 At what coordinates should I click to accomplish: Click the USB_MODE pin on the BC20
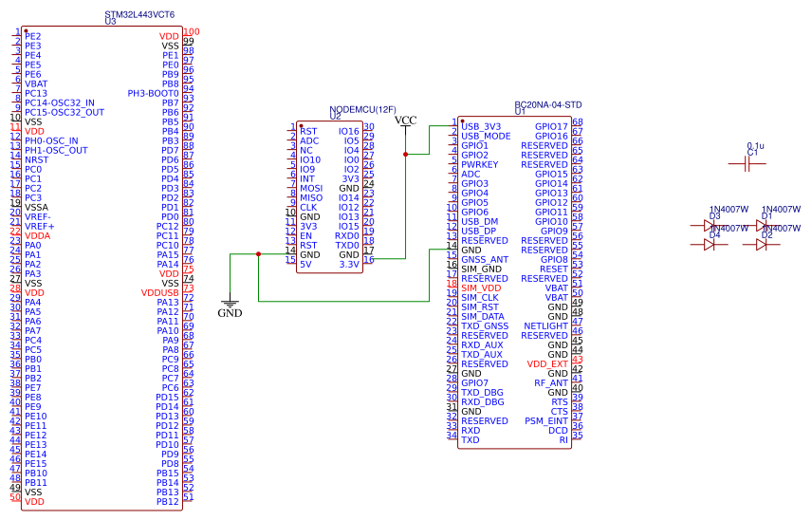pos(486,136)
